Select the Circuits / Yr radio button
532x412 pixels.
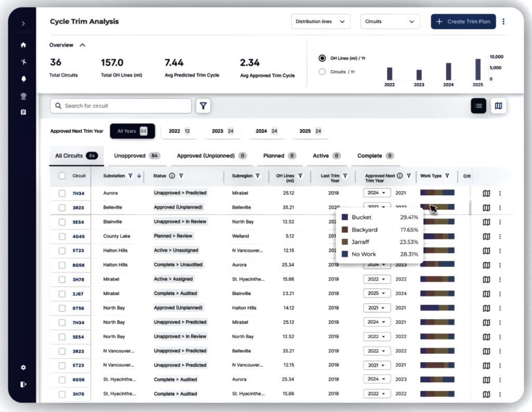[322, 72]
